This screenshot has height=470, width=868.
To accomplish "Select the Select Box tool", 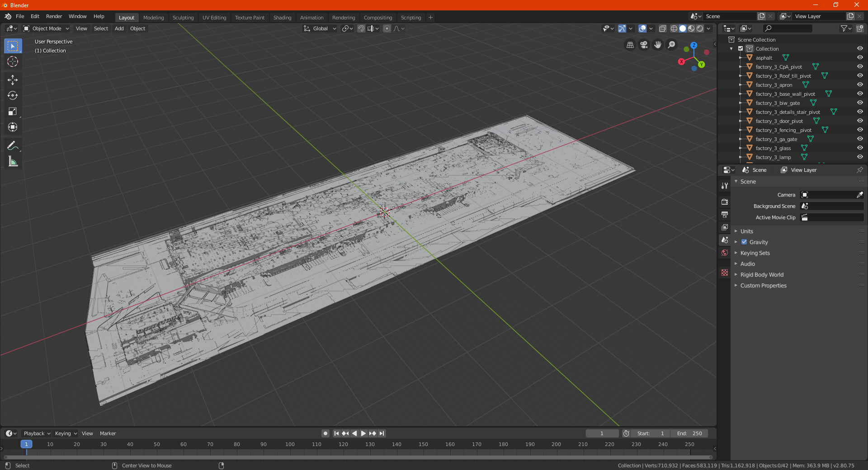I will [13, 46].
